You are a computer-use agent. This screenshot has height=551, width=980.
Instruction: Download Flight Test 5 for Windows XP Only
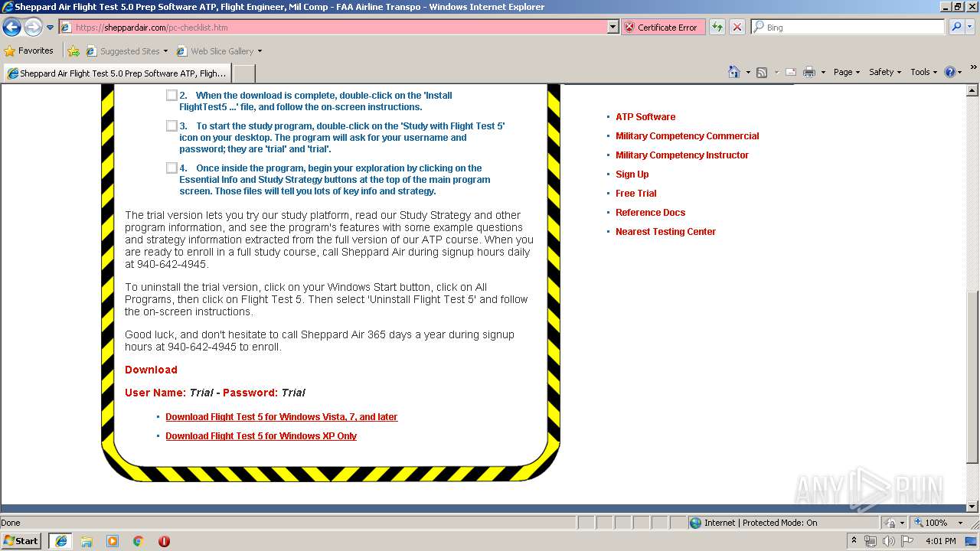click(261, 436)
